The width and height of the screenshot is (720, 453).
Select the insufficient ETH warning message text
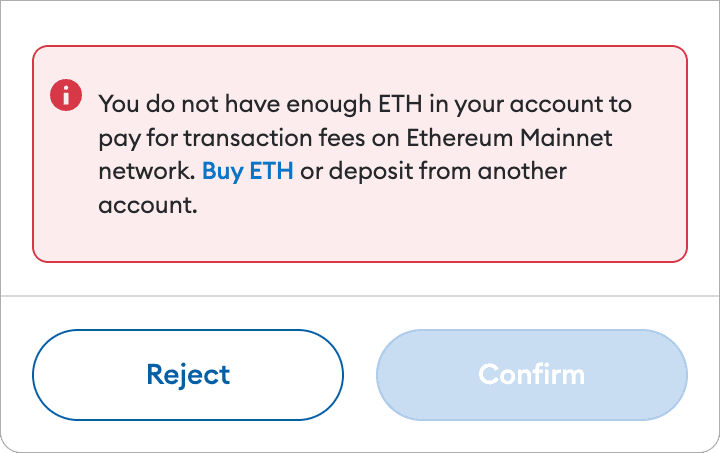click(x=365, y=154)
